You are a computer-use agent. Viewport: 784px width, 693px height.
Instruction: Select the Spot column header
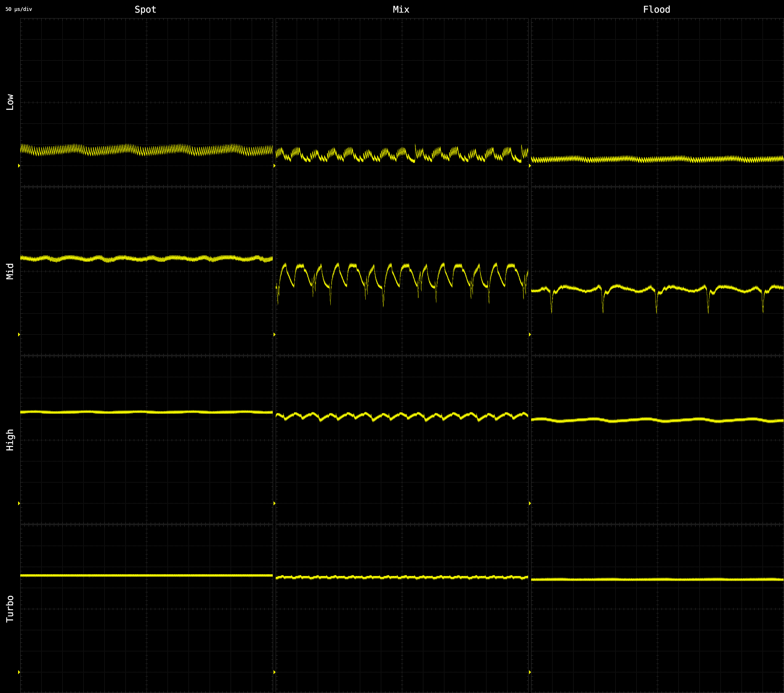coord(145,9)
